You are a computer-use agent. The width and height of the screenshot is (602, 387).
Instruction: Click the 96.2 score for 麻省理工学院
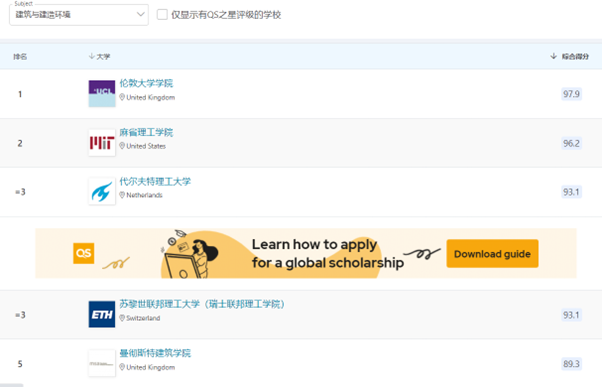coord(571,143)
